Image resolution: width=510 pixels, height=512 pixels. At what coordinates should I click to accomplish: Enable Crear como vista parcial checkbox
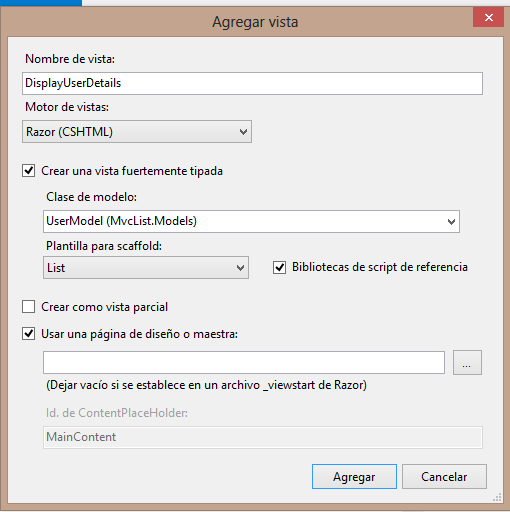29,307
